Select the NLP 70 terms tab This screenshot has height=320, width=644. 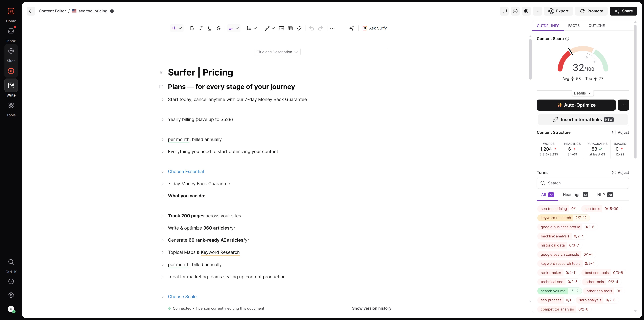(x=605, y=195)
